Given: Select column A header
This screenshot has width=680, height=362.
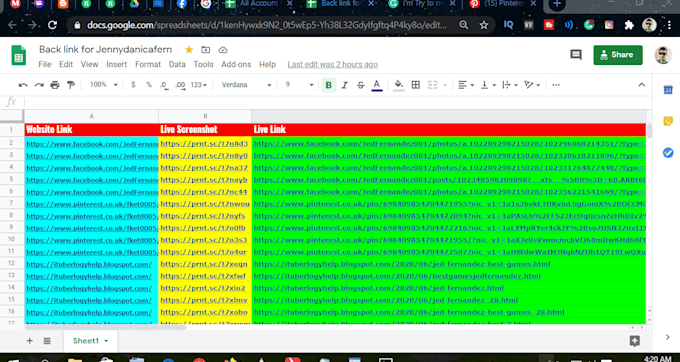Looking at the screenshot, I should click(x=92, y=116).
